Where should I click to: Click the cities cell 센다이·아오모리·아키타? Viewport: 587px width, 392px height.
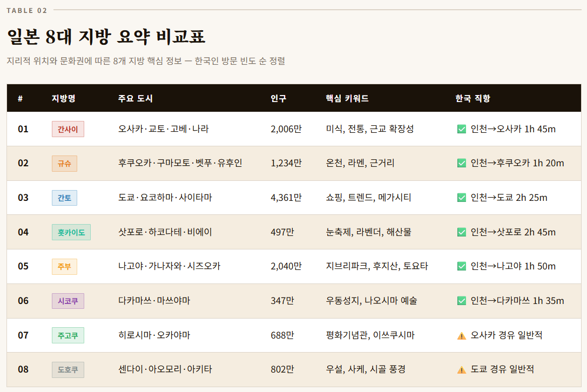[165, 369]
